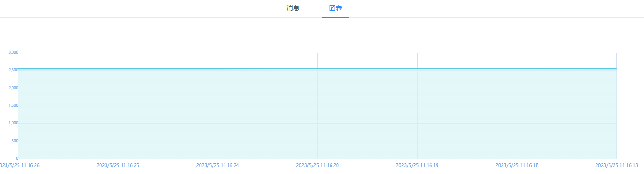This screenshot has height=174, width=644.
Task: Click the data line point above 11:16:18
Action: 517,69
